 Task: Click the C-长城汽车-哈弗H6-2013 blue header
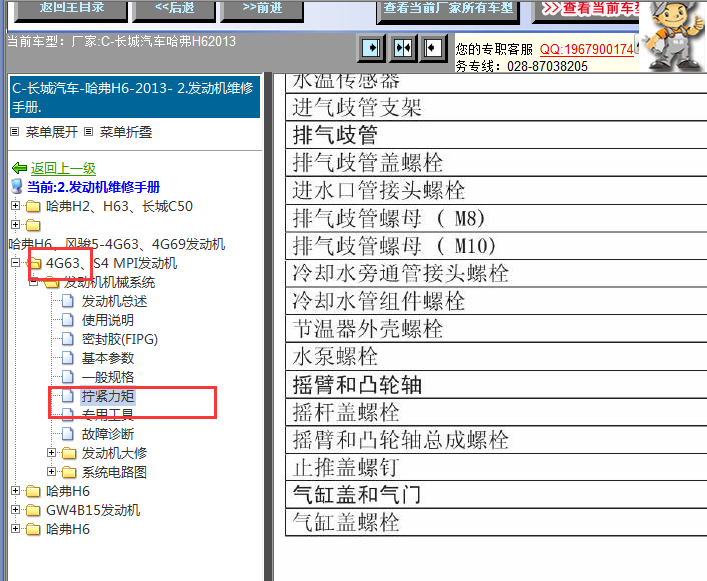135,97
